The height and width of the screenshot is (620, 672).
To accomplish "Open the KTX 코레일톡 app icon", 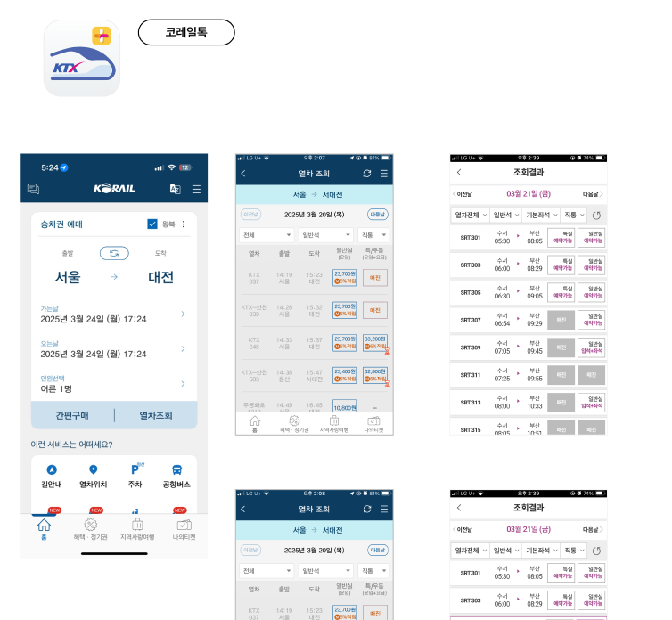I will tap(82, 58).
